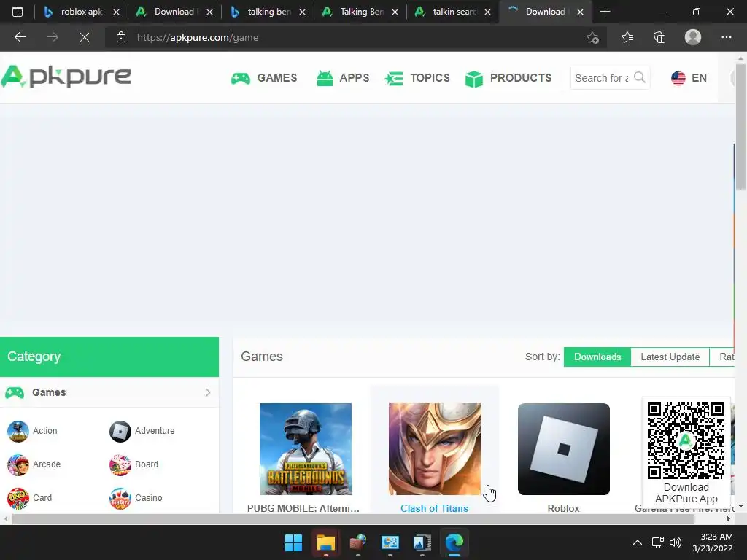Click the Casino category icon
The width and height of the screenshot is (747, 560).
pyautogui.click(x=120, y=498)
